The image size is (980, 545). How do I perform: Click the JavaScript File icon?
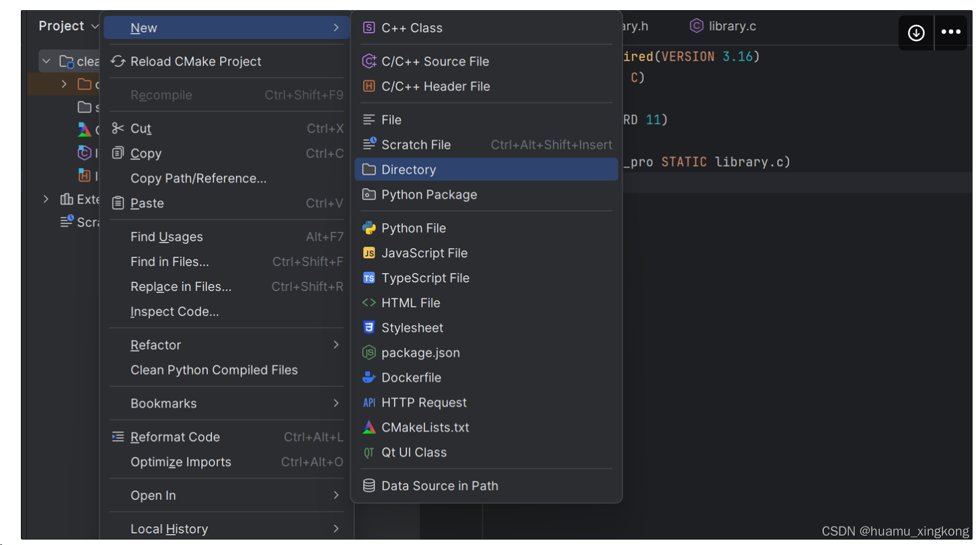[369, 253]
